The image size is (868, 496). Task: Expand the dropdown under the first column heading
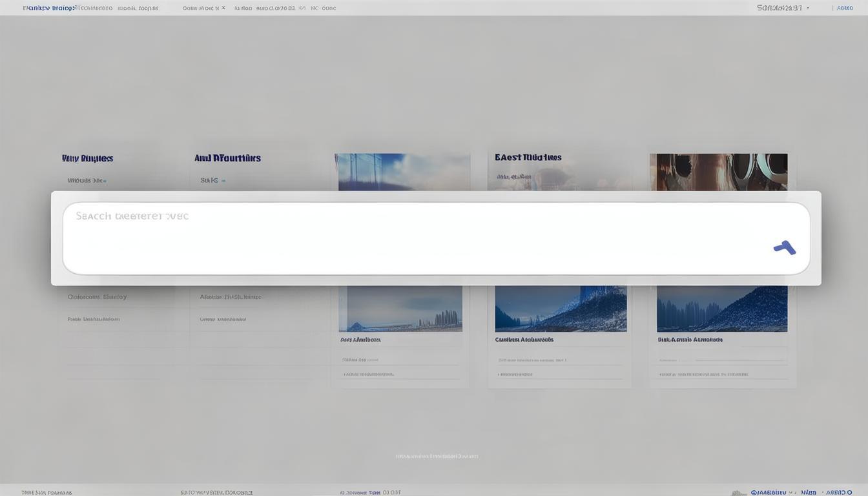87,181
